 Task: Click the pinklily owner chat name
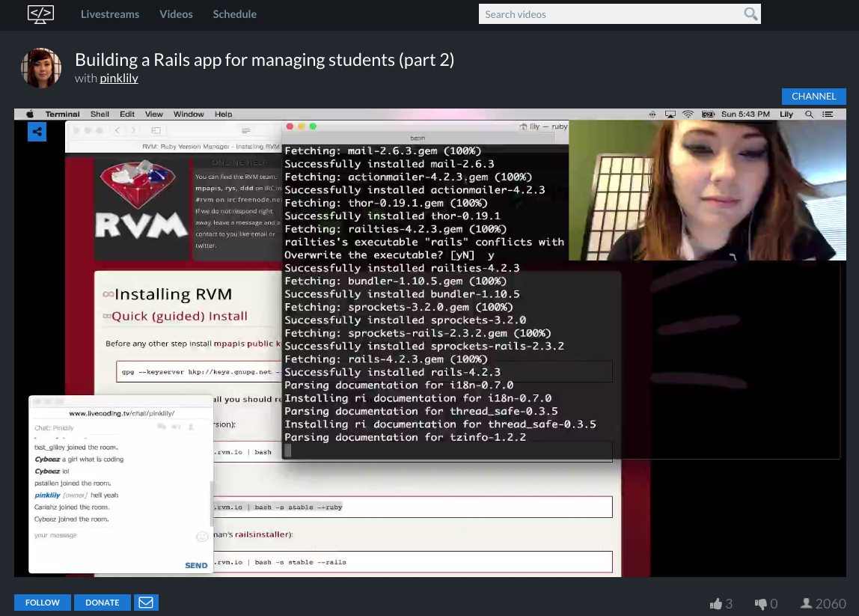pyautogui.click(x=48, y=495)
